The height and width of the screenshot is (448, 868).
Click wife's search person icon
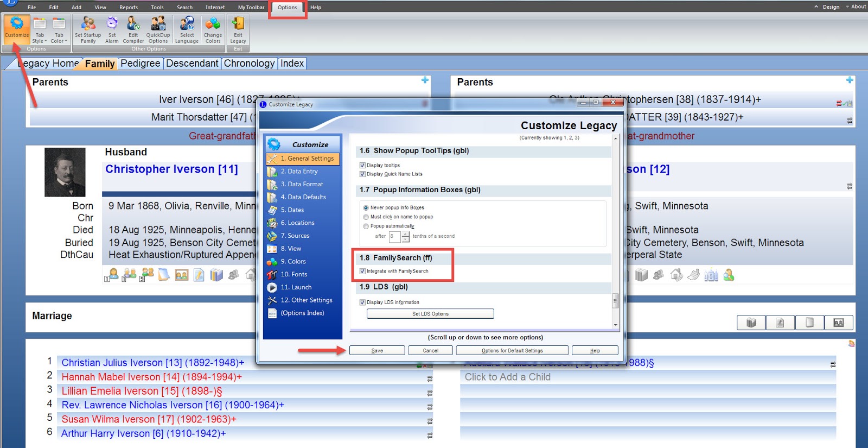(729, 275)
